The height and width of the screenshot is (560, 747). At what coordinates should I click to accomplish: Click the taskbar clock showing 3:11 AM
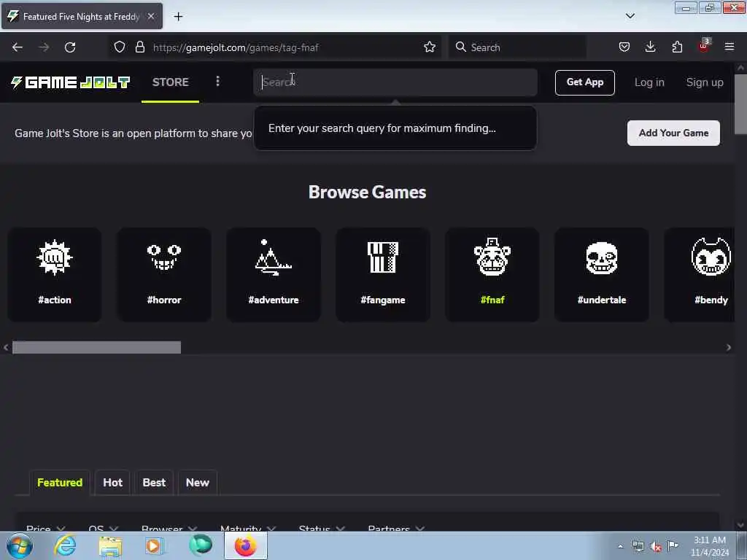point(709,546)
